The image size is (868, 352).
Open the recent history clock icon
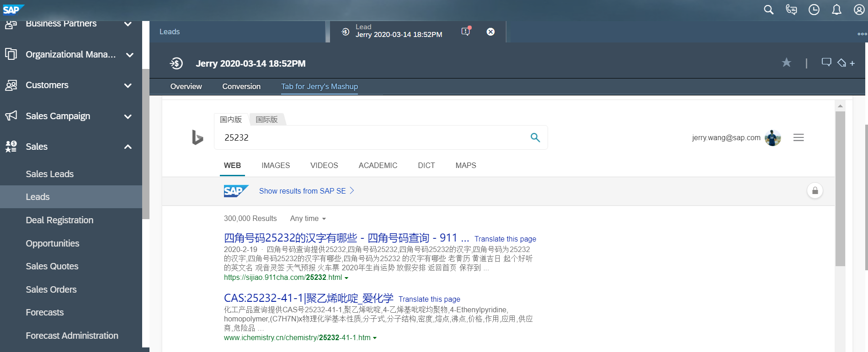point(814,10)
